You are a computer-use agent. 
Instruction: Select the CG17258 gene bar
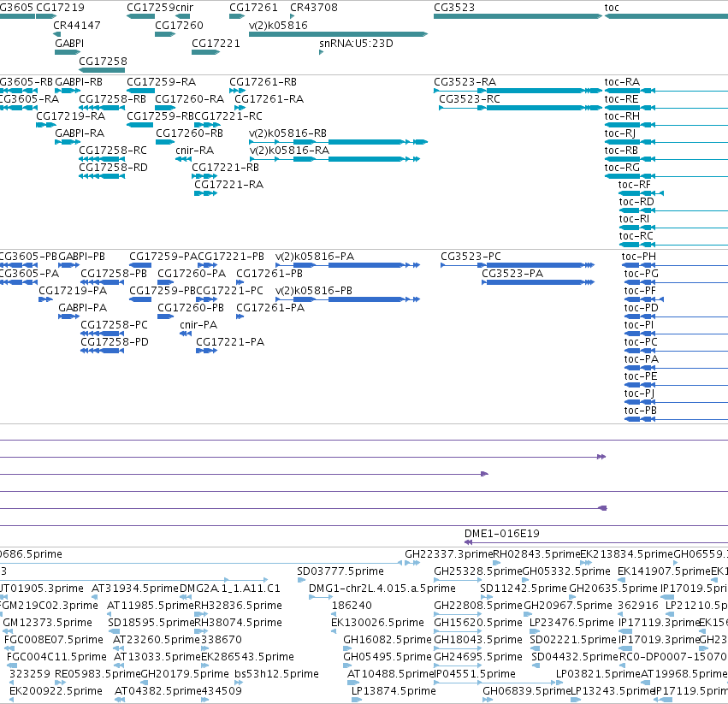(102, 70)
